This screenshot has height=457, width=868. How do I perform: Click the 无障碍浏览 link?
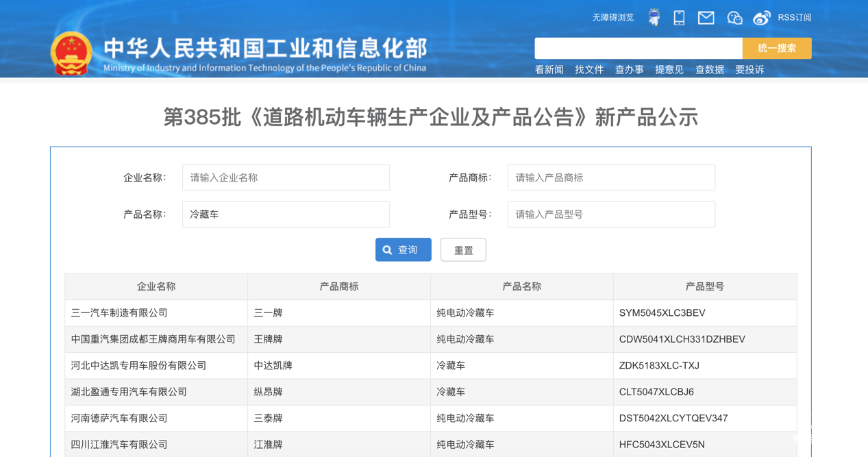coord(613,18)
